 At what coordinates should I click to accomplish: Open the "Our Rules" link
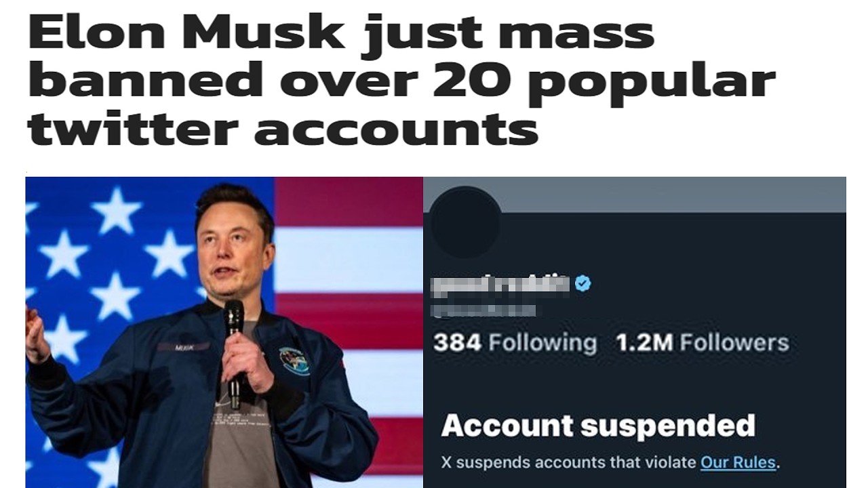738,463
